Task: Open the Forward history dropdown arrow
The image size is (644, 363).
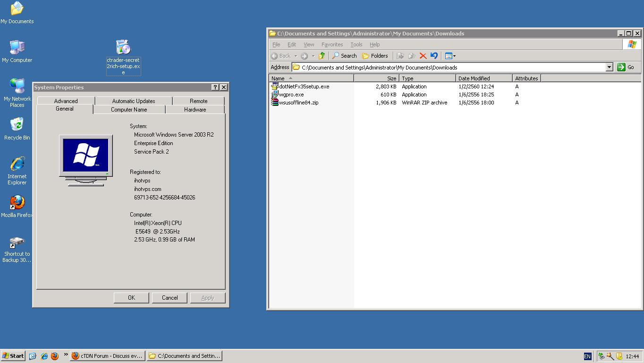Action: [313, 56]
